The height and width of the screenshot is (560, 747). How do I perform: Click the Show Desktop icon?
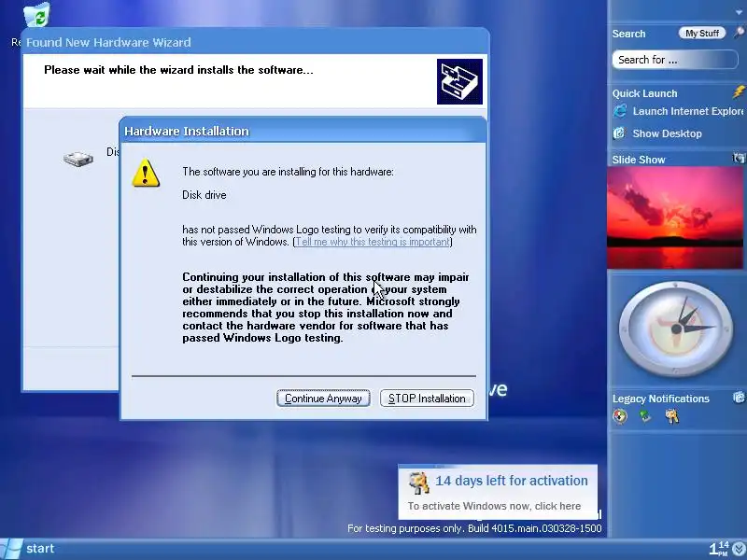(619, 133)
